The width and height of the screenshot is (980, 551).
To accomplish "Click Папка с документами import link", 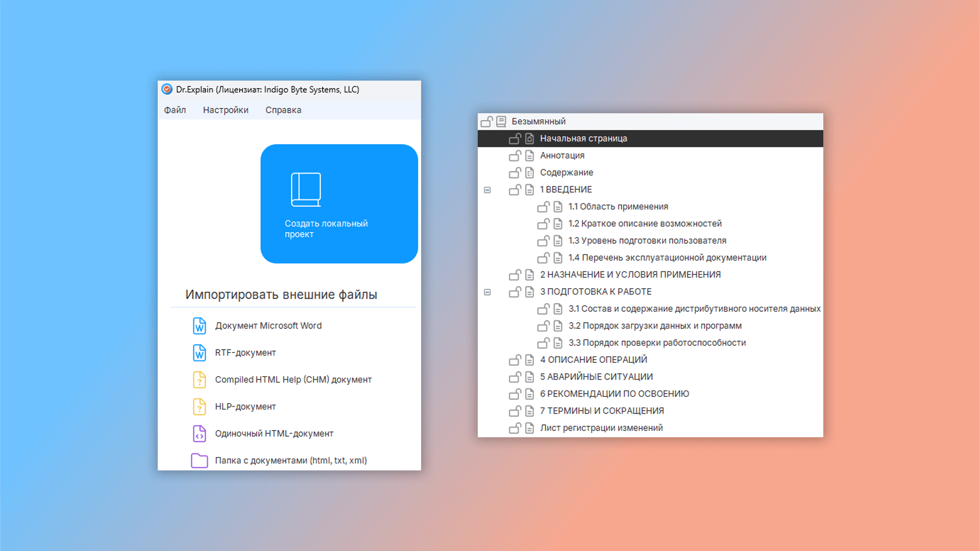I will point(290,460).
